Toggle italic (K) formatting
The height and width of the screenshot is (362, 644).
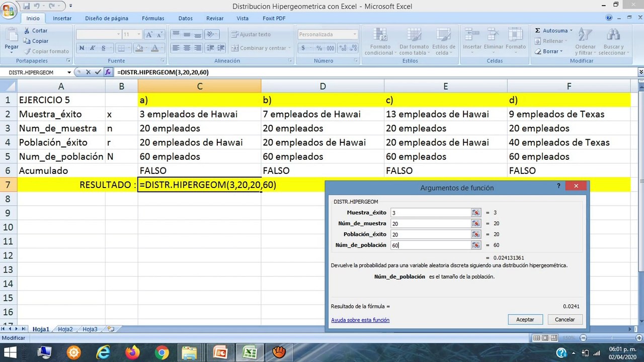pyautogui.click(x=93, y=48)
